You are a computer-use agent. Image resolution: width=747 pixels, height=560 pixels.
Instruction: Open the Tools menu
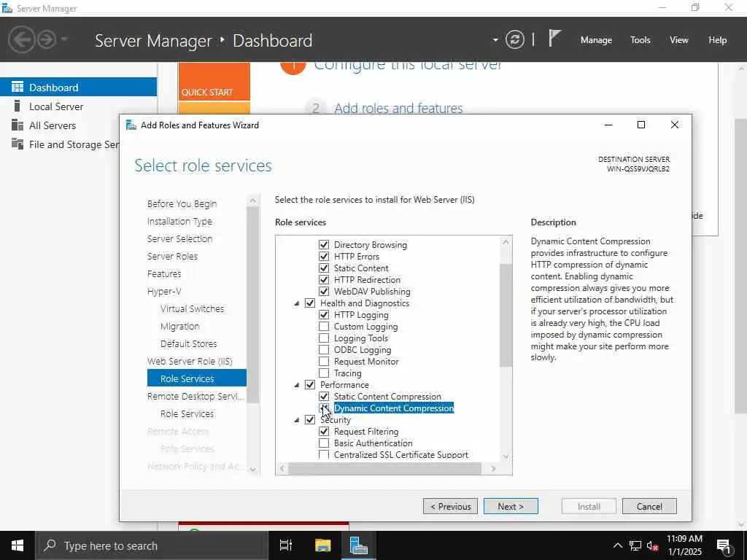coord(640,40)
